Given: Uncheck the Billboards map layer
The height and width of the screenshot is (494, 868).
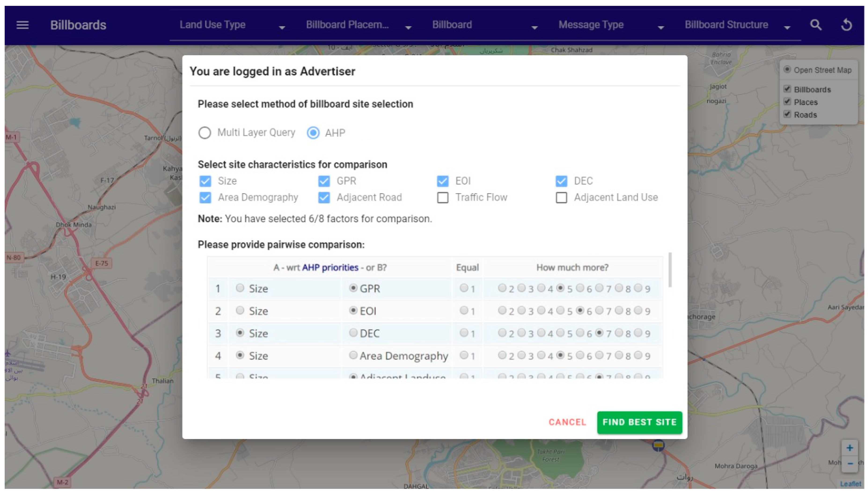Looking at the screenshot, I should pos(787,89).
